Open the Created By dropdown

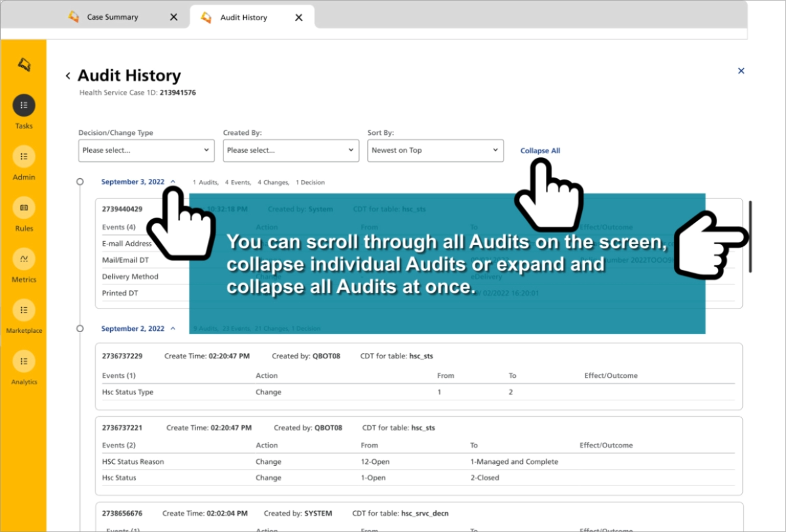[x=290, y=150]
